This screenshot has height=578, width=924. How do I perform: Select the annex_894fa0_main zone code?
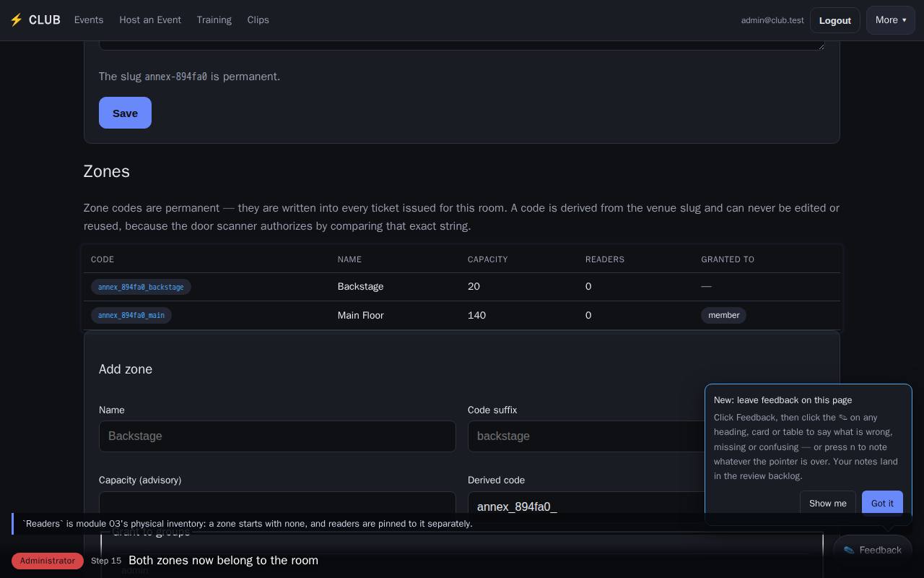(x=131, y=315)
